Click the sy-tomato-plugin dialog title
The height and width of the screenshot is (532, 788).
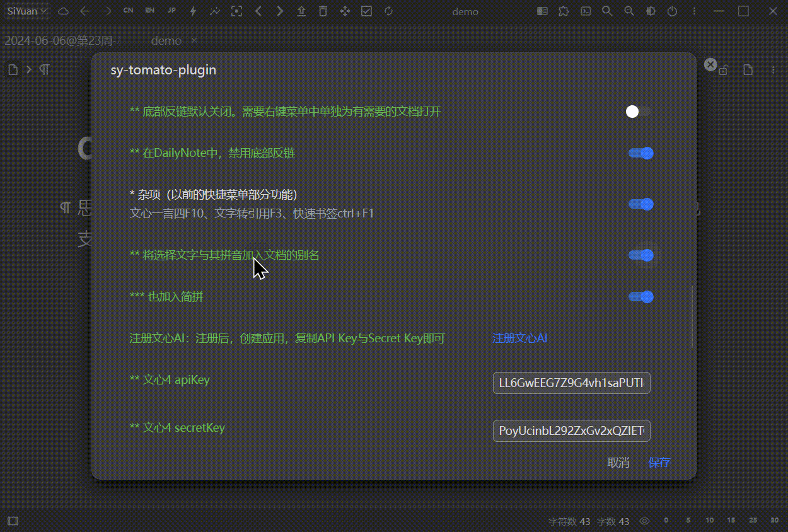coord(163,70)
